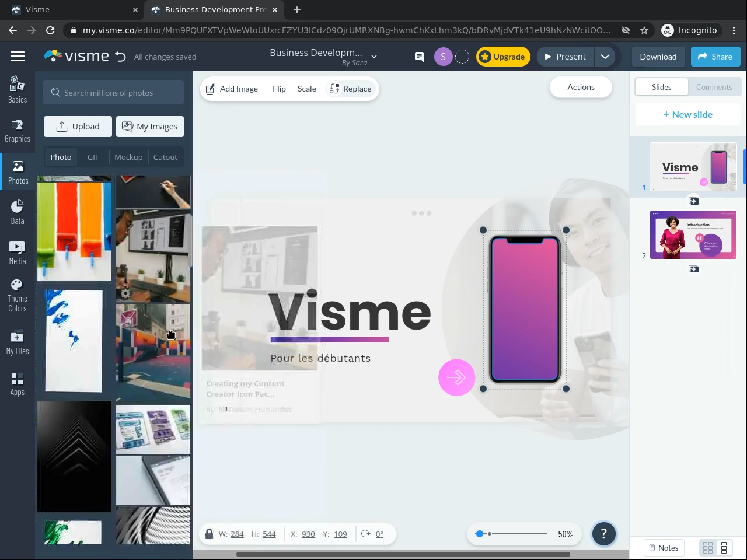Click the undo arrow icon
This screenshot has height=560, width=747.
coord(120,57)
